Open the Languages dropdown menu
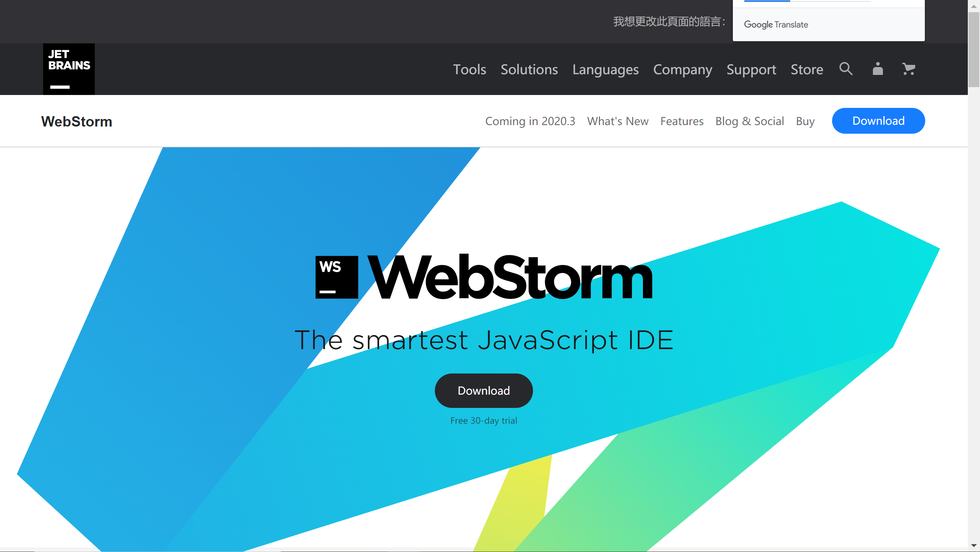980x552 pixels. click(606, 69)
